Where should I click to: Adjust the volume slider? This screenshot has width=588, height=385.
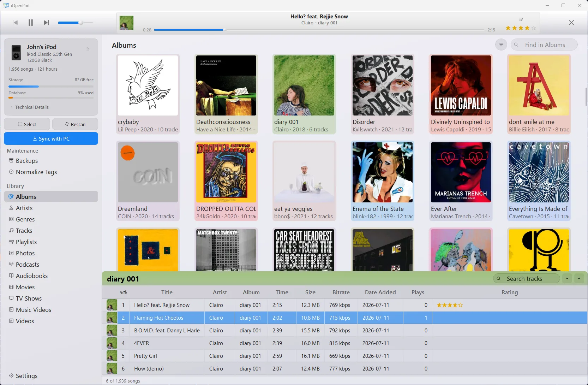tap(76, 23)
